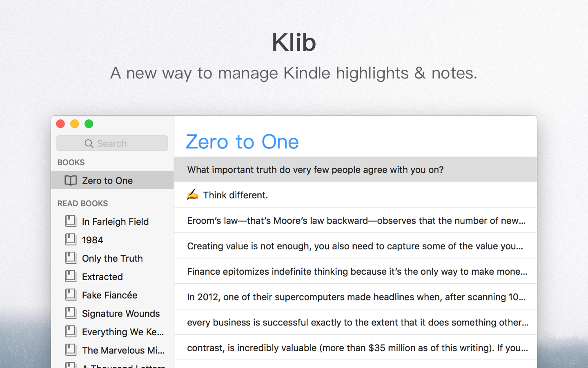Click the open book icon beside Zero to One

(x=71, y=180)
